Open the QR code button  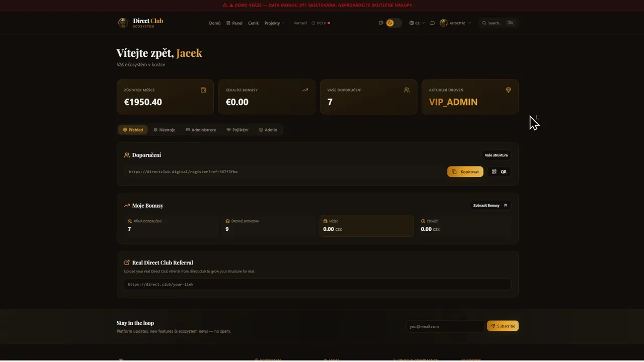click(499, 172)
